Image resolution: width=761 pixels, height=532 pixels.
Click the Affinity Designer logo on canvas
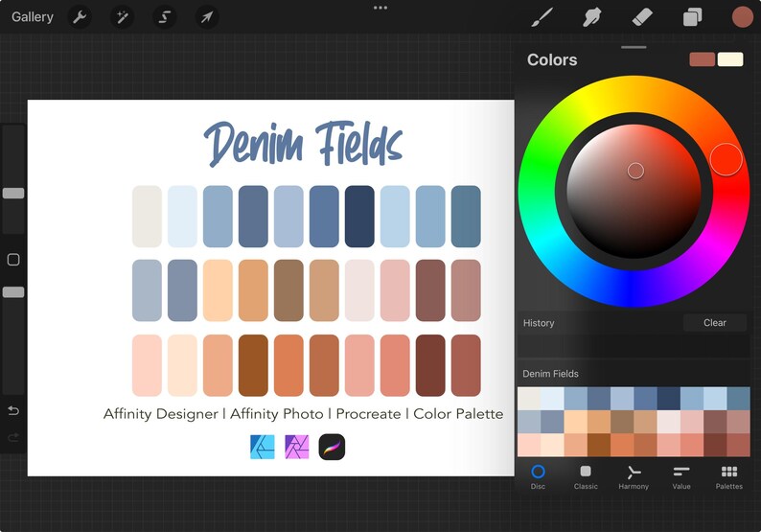[262, 447]
